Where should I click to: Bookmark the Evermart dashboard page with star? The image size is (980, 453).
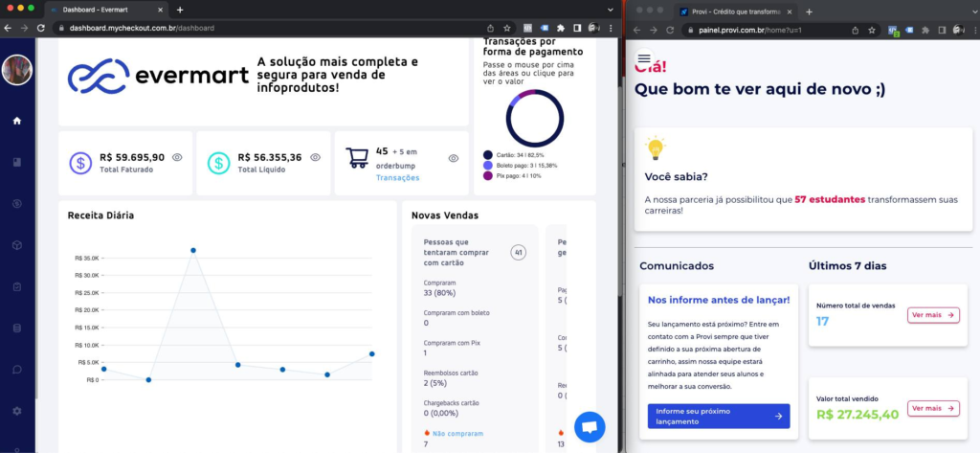[507, 28]
